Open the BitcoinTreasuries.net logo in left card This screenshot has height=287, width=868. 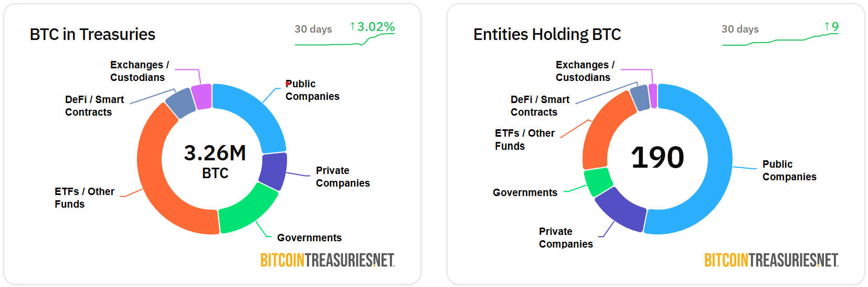click(x=327, y=260)
